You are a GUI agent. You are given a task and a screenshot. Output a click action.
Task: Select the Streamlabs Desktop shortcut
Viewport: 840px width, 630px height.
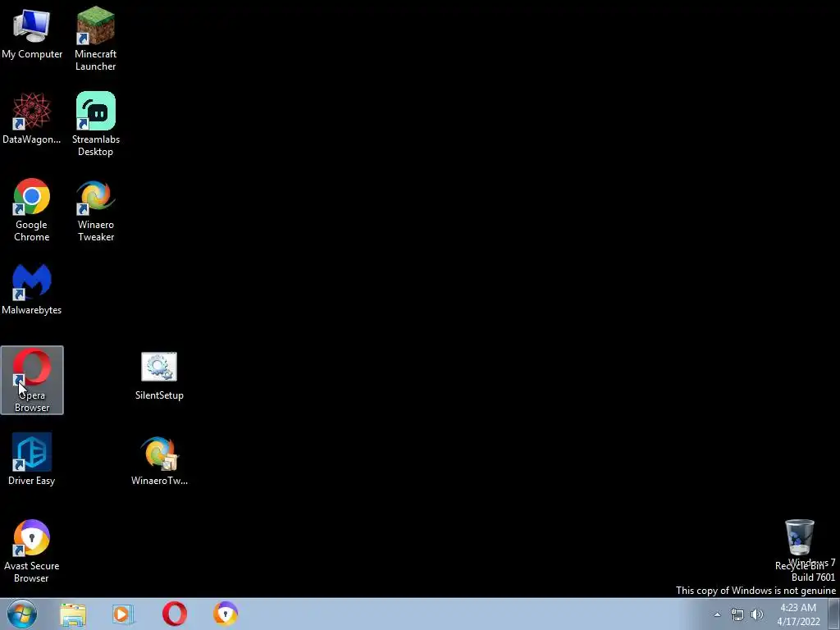click(95, 124)
